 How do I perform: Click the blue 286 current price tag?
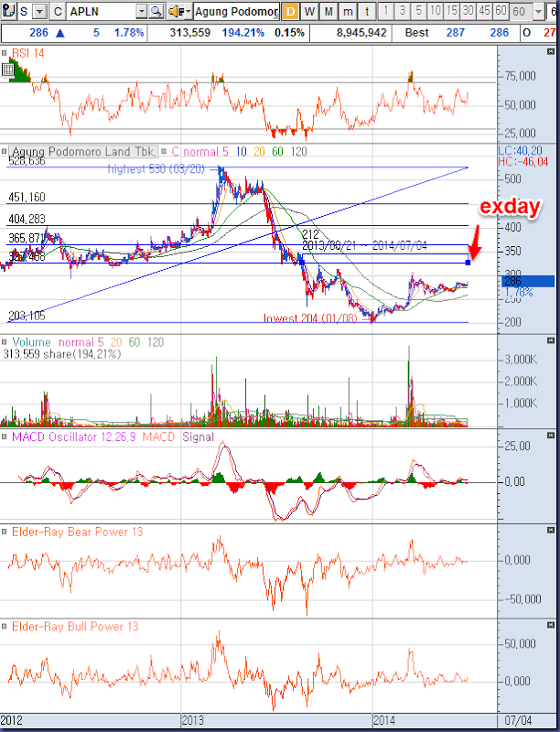[x=528, y=281]
